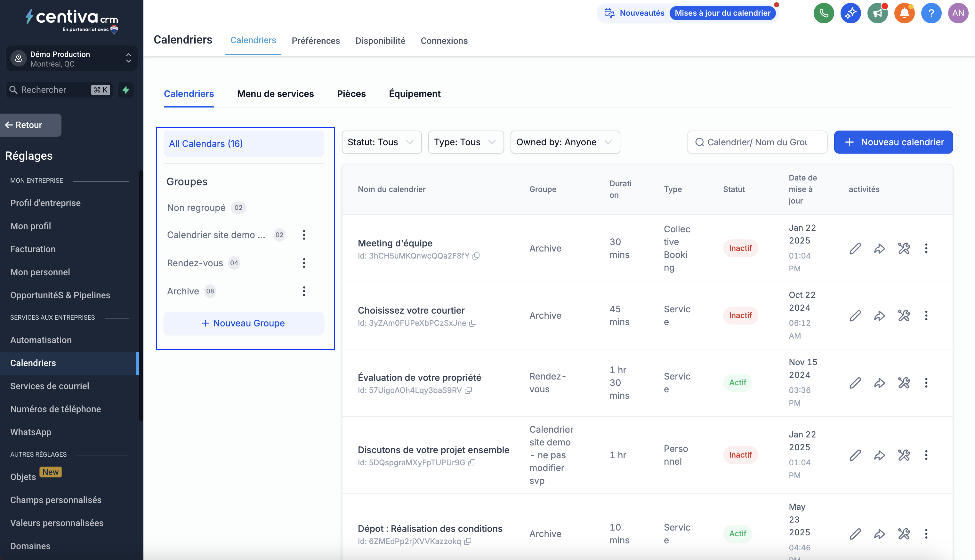Screen dimensions: 975x560
Task: Click the green lightning quick actions icon
Action: (x=126, y=90)
